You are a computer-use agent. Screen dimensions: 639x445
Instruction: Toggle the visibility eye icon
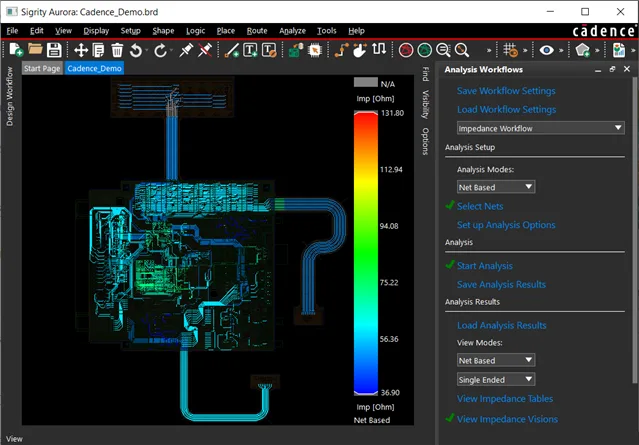(546, 50)
